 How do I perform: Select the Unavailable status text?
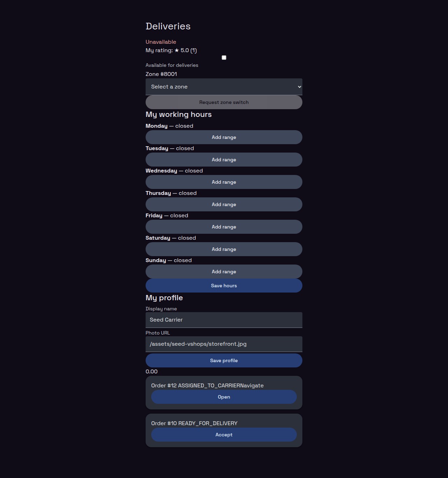pyautogui.click(x=161, y=42)
